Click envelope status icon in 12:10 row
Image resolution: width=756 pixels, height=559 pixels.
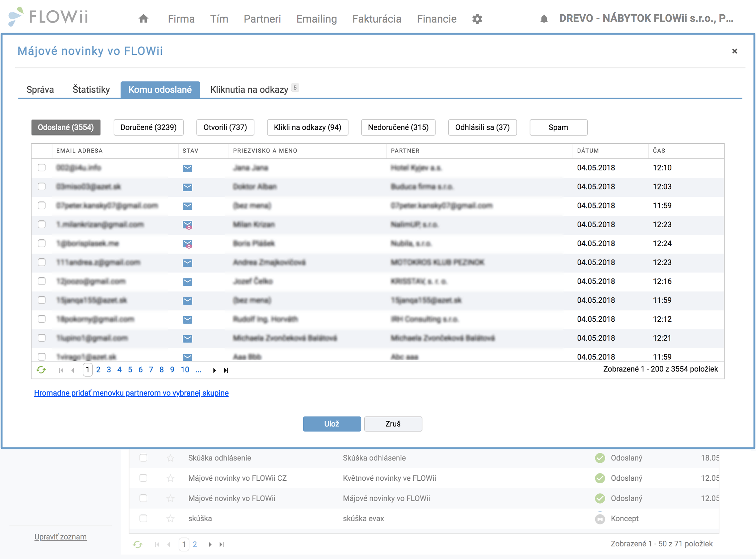point(187,168)
